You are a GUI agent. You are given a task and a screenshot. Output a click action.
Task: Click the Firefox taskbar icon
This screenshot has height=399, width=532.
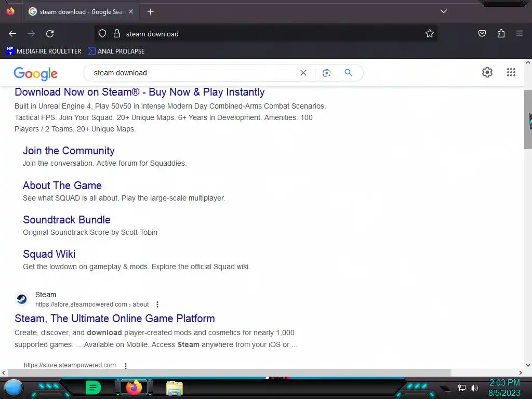(x=134, y=388)
